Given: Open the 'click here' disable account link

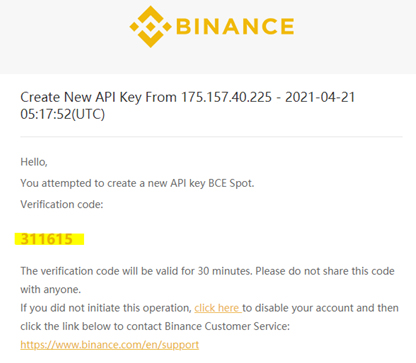Looking at the screenshot, I should coord(218,308).
